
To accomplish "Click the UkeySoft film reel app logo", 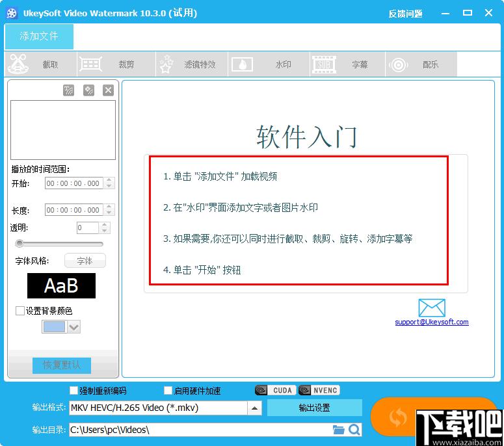I will [12, 13].
